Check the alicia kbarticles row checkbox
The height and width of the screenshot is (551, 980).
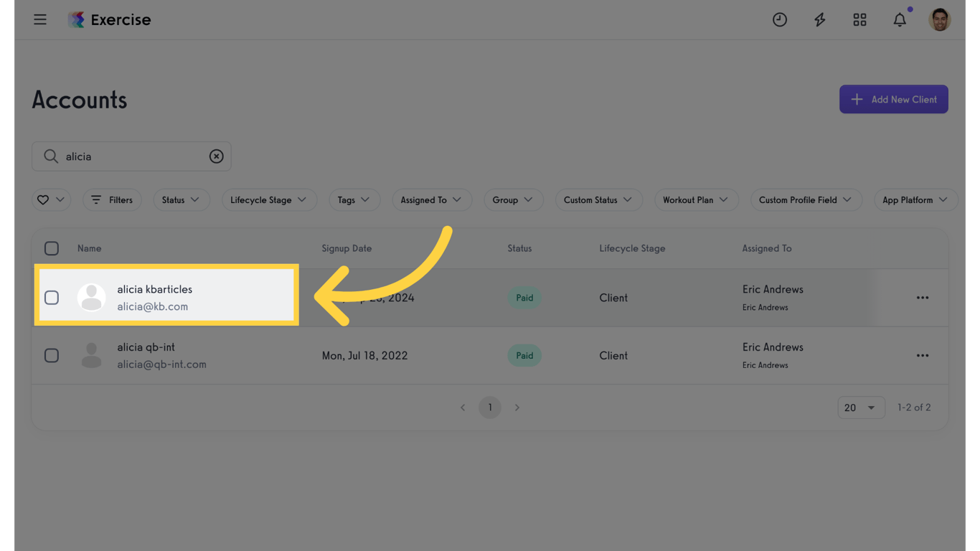52,298
